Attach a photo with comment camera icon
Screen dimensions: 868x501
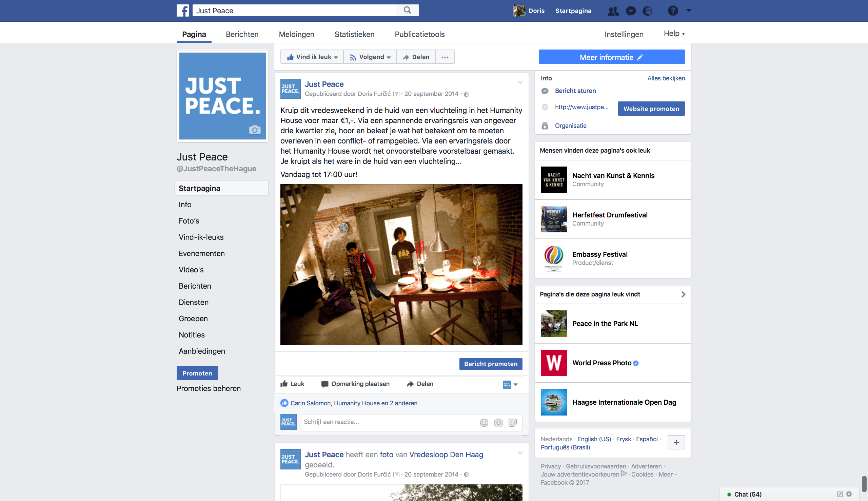(x=498, y=423)
